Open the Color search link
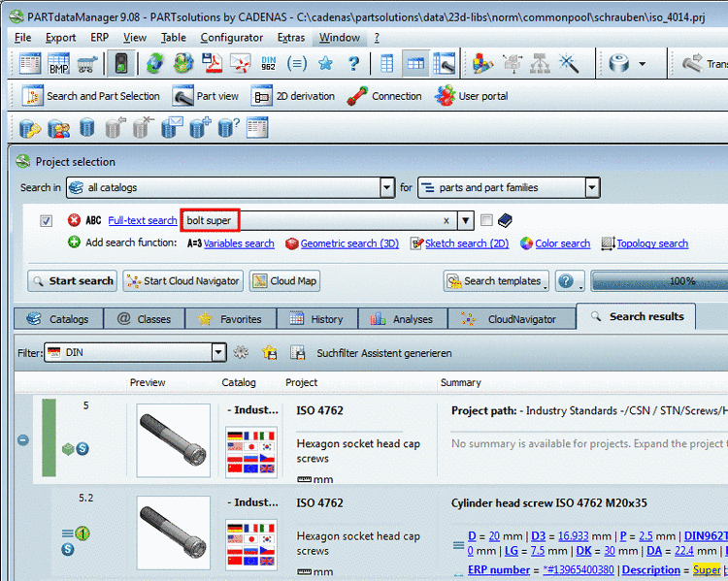This screenshot has height=581, width=728. pos(563,243)
